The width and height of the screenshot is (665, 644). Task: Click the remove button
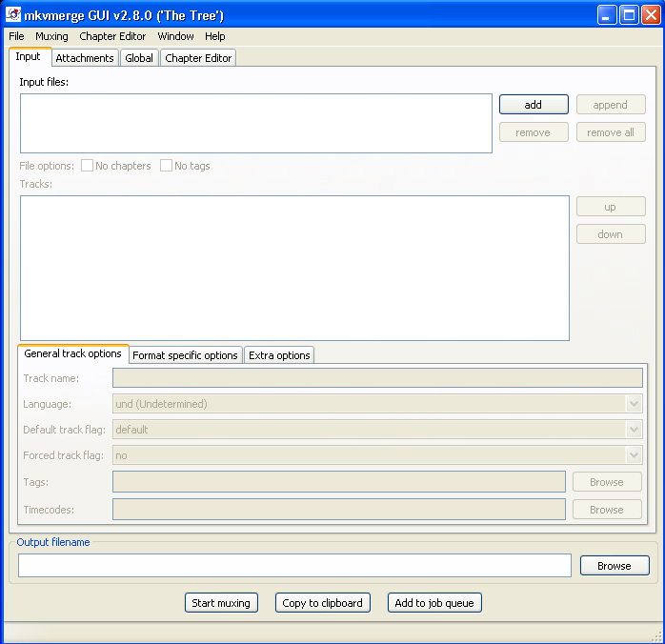click(534, 132)
